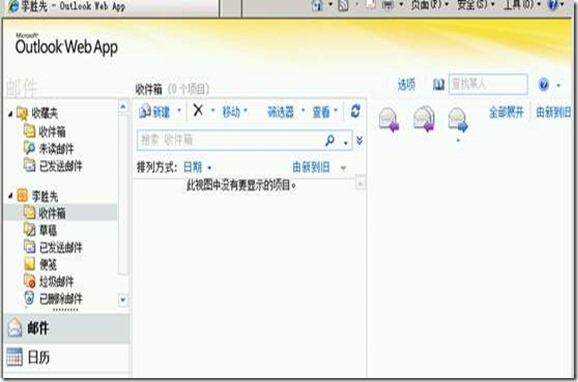Select Sent Items (已发送邮件) under 李胜先
The height and width of the screenshot is (382, 578).
click(x=60, y=247)
